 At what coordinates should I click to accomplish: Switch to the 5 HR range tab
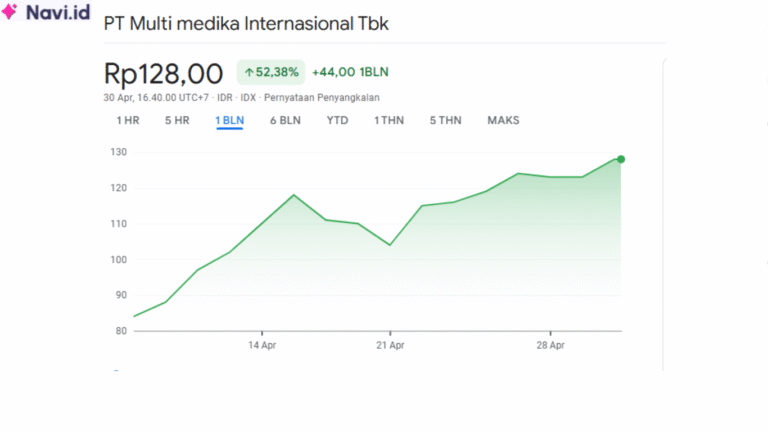tap(177, 121)
